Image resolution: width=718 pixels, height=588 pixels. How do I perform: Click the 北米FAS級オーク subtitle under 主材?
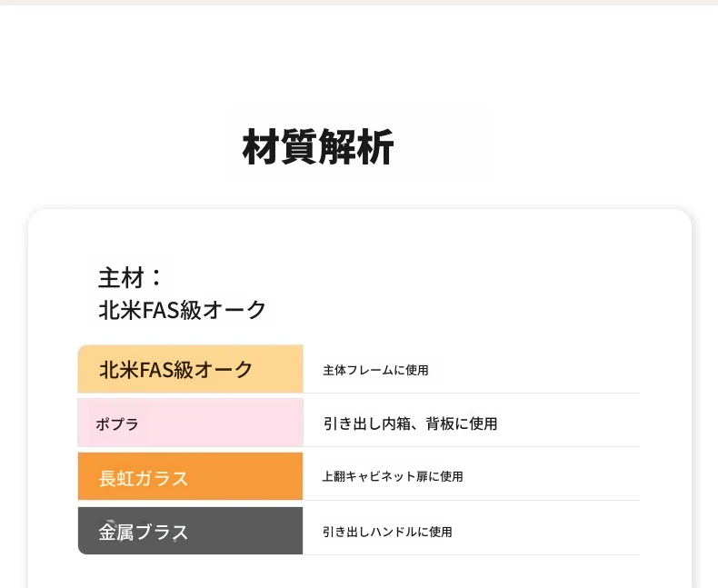pyautogui.click(x=182, y=310)
